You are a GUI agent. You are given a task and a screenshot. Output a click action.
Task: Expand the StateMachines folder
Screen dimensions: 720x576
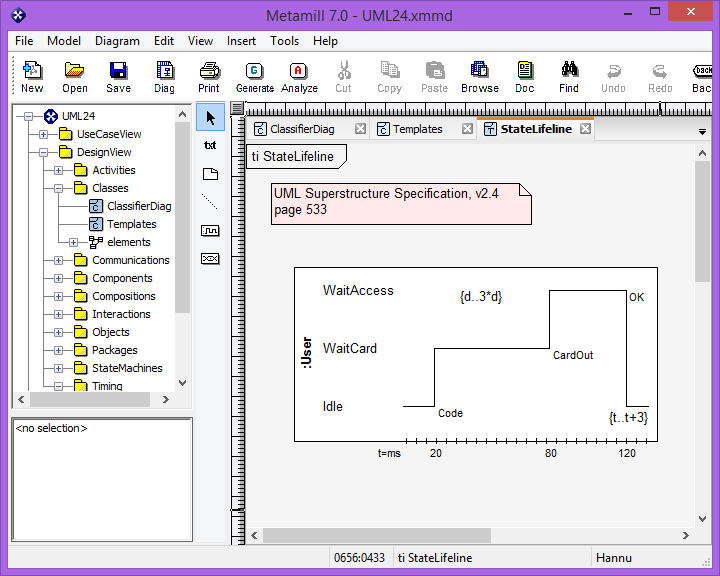coord(58,368)
